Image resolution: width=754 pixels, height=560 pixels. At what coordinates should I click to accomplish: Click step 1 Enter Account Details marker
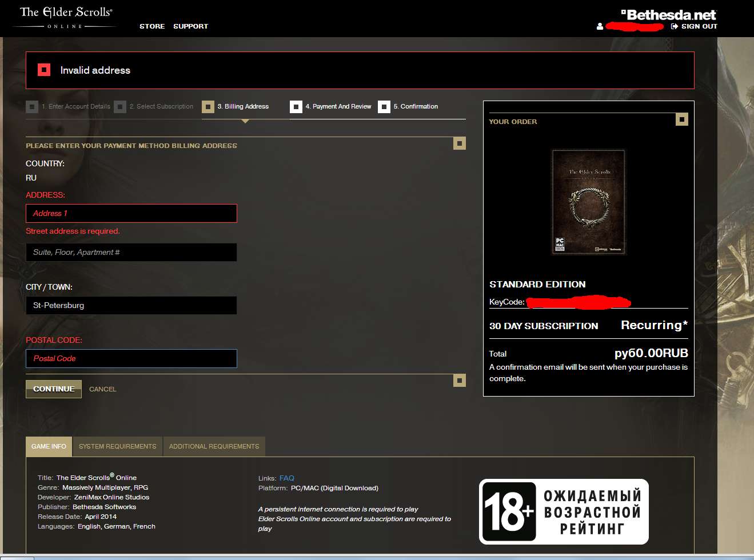click(32, 107)
